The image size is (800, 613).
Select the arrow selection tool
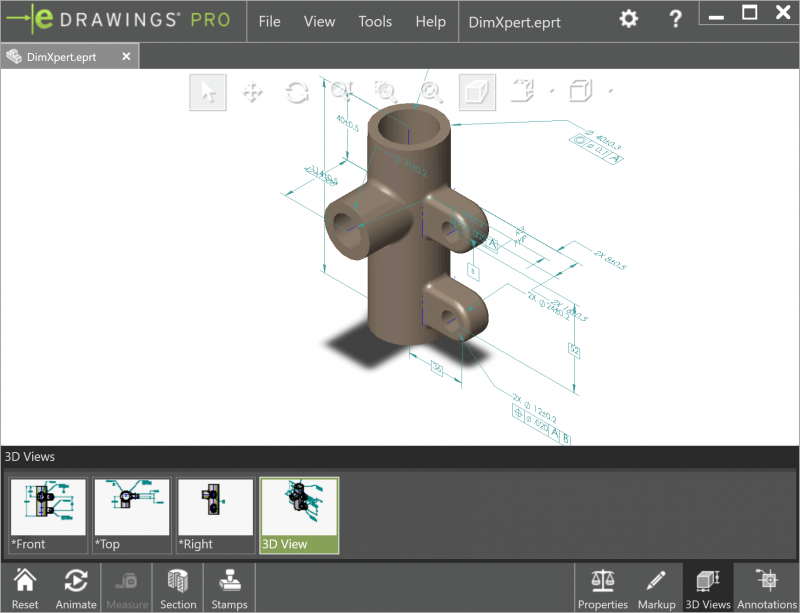click(x=207, y=91)
